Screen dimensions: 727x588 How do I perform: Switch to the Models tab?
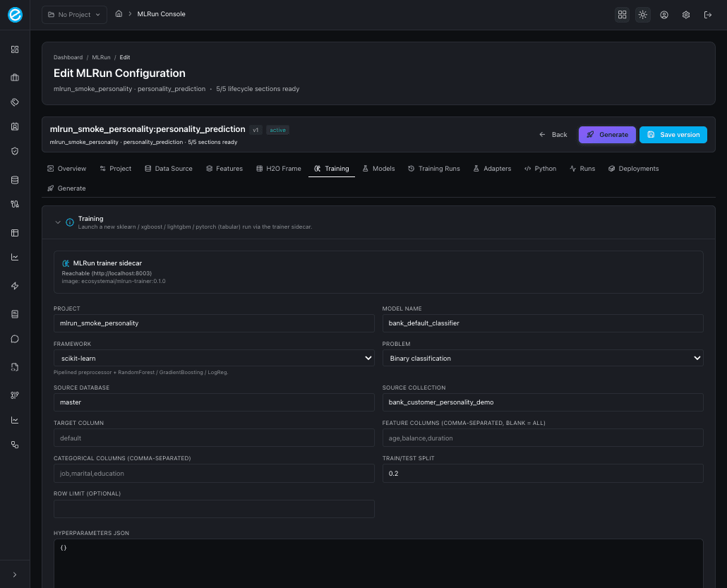click(379, 169)
